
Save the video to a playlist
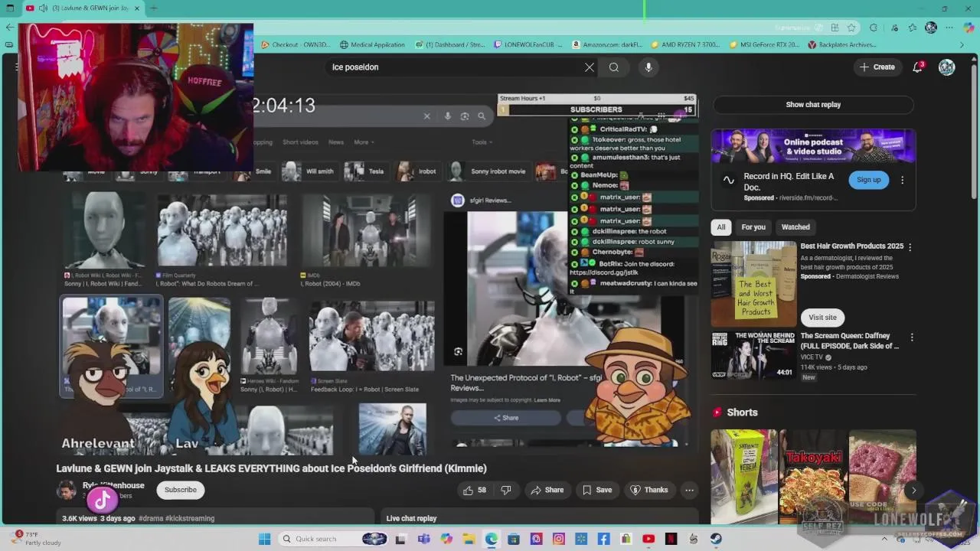point(597,490)
